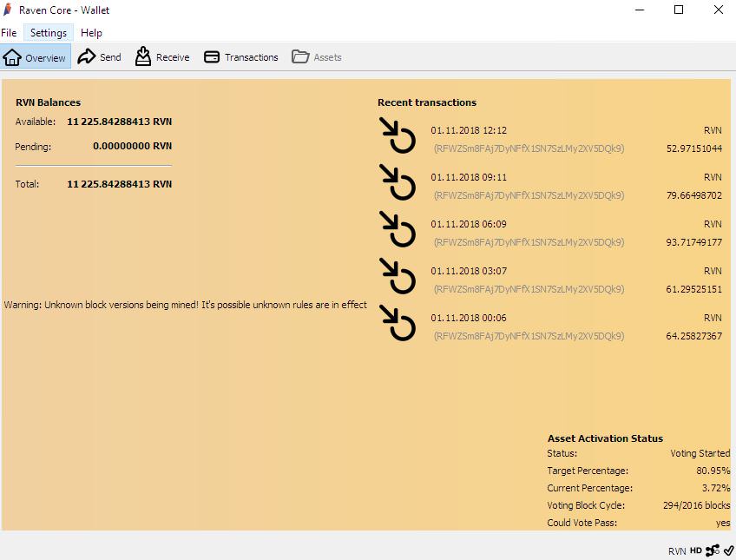Click the Total balance value

[120, 184]
